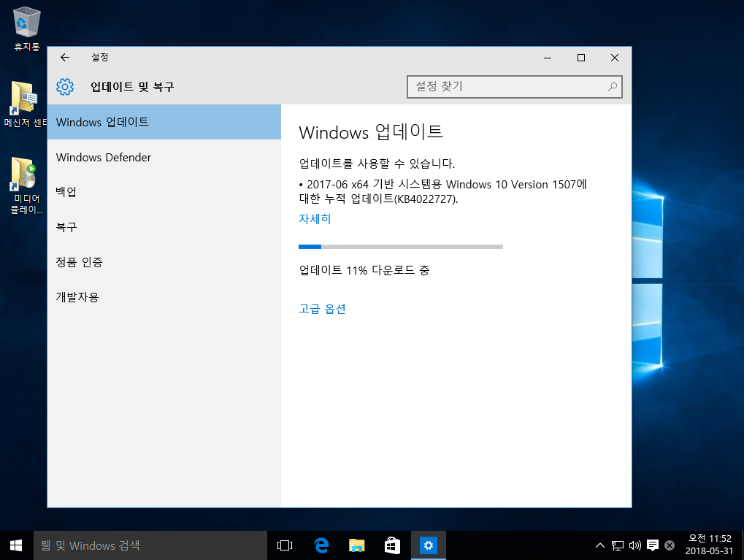Click the 자세히 link
This screenshot has height=560, width=744.
(x=315, y=219)
